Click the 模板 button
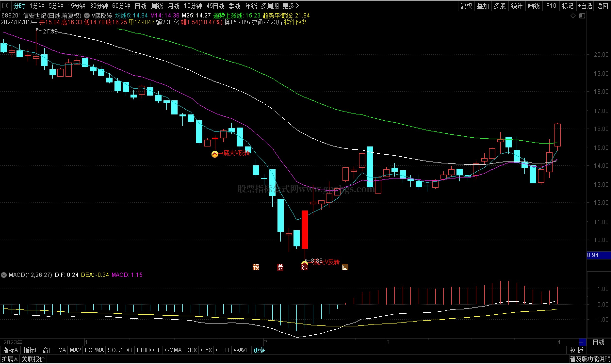611x364 pixels. [576, 350]
